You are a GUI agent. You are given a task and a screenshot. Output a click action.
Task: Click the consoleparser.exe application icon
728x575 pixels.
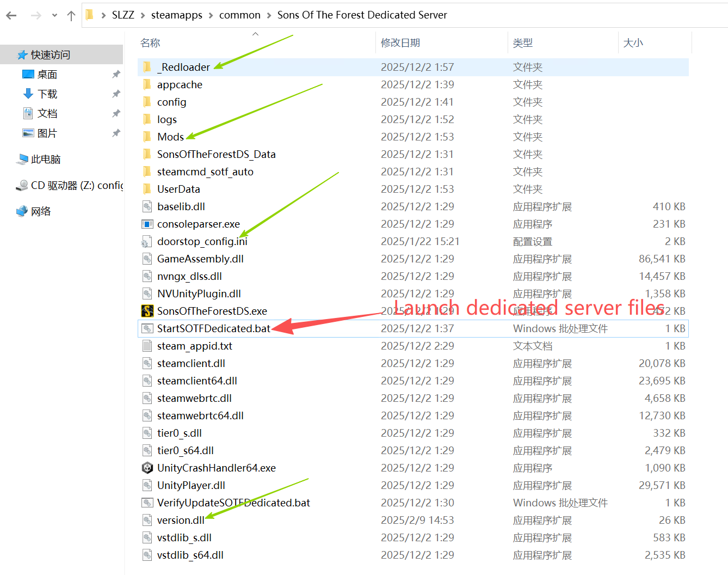pos(147,224)
